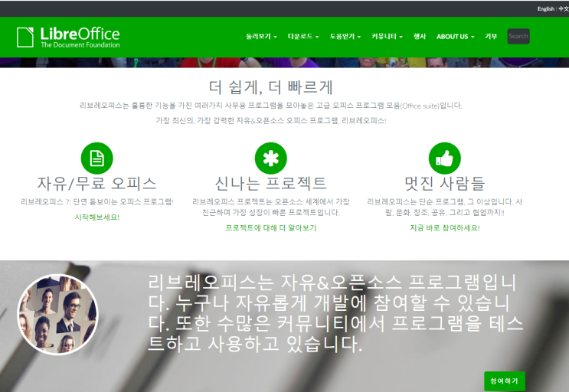The height and width of the screenshot is (392, 569).
Task: Follow the 시작해보세요! link
Action: [x=97, y=217]
